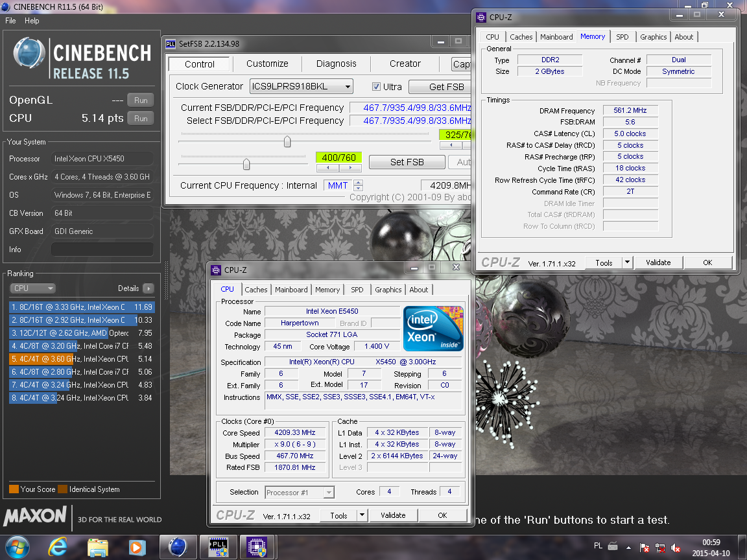747x560 pixels.
Task: Click the lower CPU-Z window title icon
Action: click(216, 270)
